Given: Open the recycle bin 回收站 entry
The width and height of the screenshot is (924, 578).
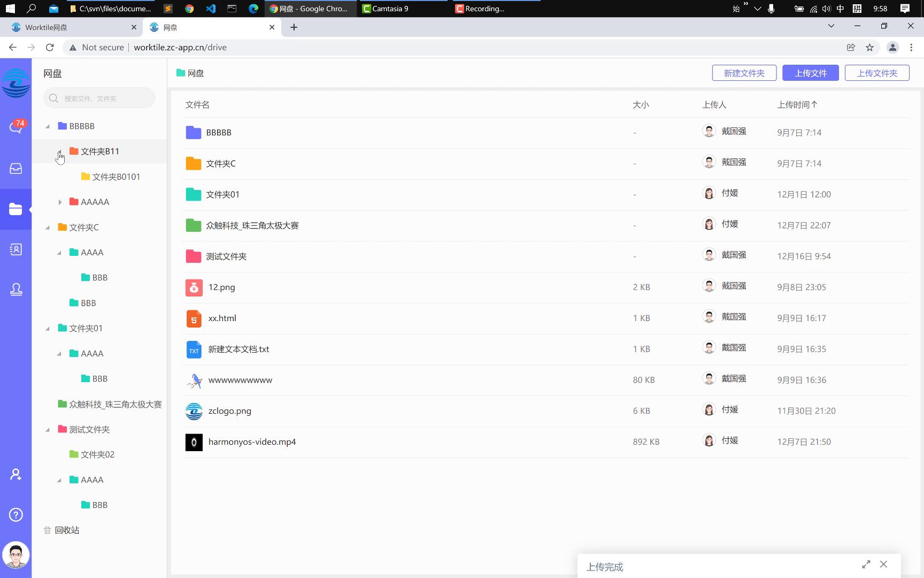Looking at the screenshot, I should (x=66, y=530).
